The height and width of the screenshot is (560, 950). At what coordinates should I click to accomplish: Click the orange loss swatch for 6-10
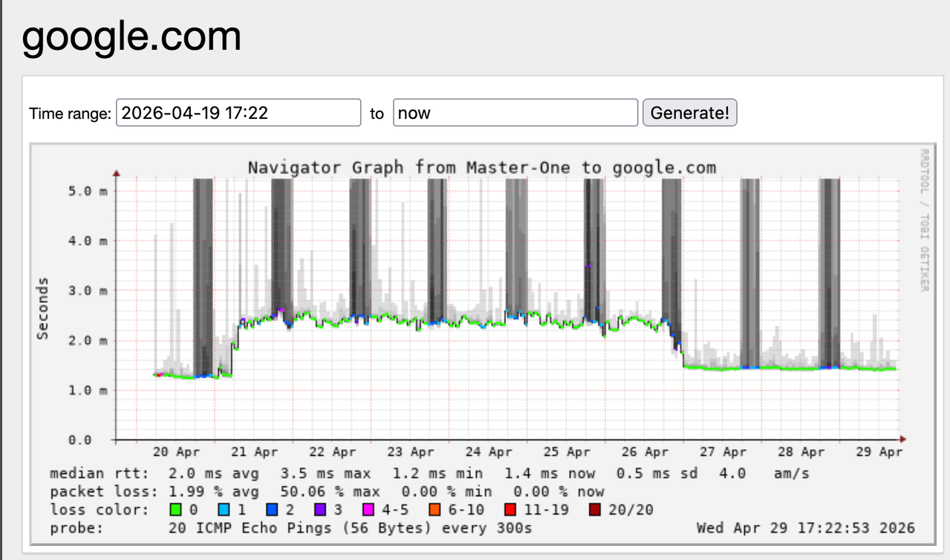[434, 510]
